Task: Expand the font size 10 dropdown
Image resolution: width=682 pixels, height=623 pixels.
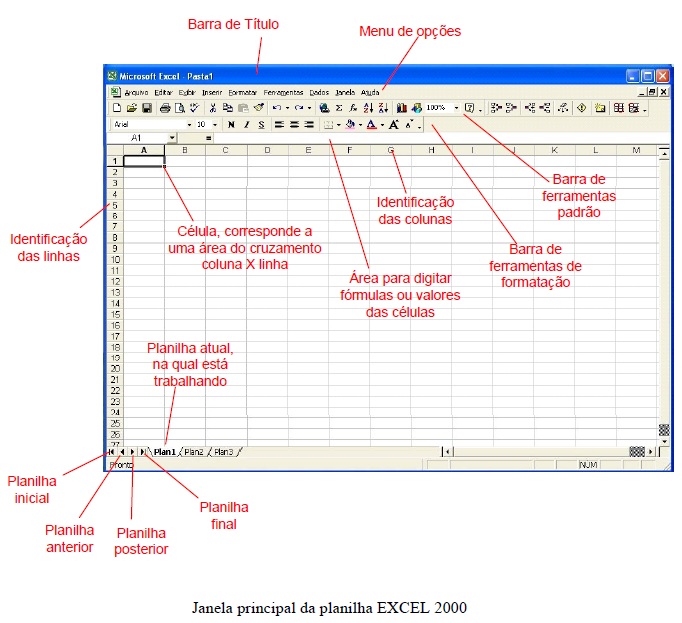Action: click(x=215, y=125)
